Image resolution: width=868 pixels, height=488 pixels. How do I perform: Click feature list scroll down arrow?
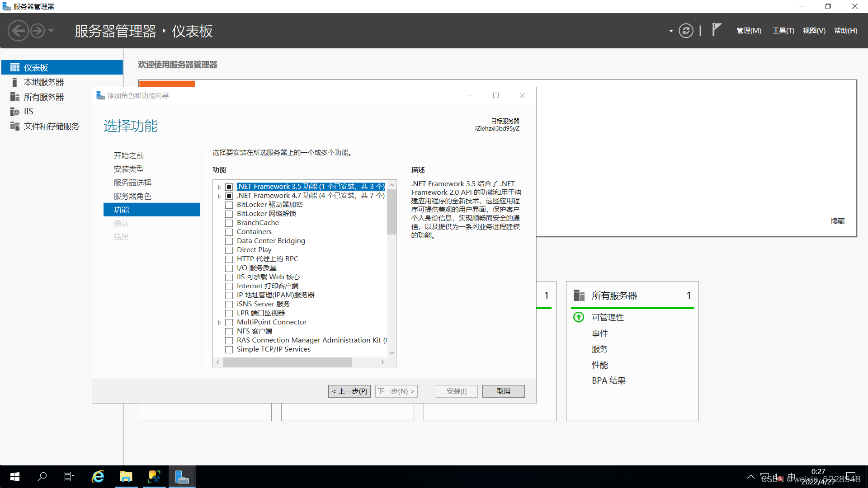[x=392, y=353]
